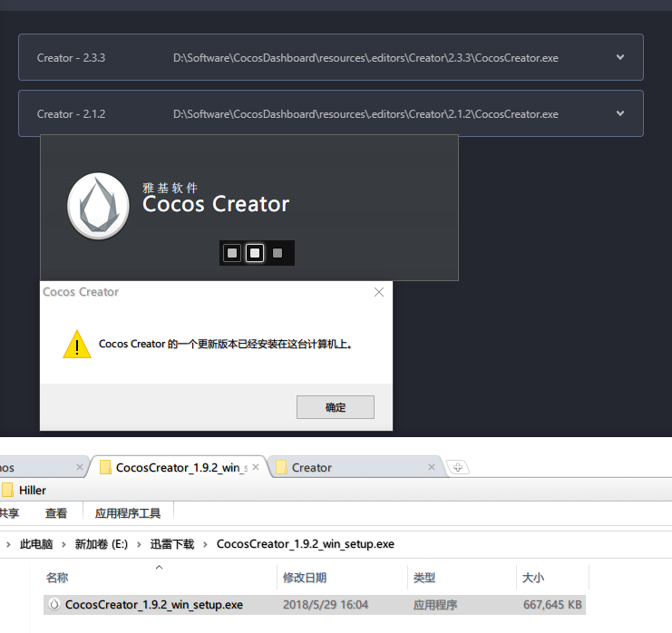
Task: Click the Hiller folder icon
Action: click(7, 490)
